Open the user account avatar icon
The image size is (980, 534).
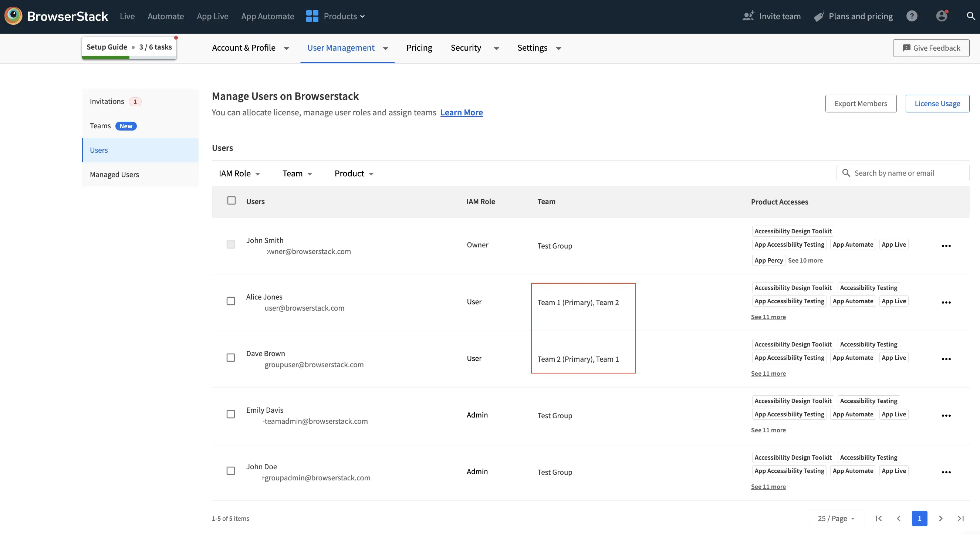pyautogui.click(x=941, y=16)
